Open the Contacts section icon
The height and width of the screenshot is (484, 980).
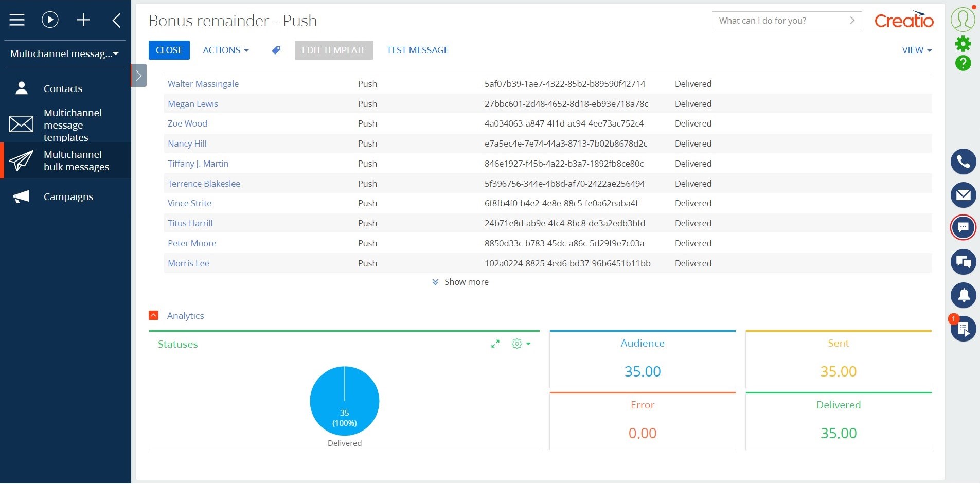21,87
